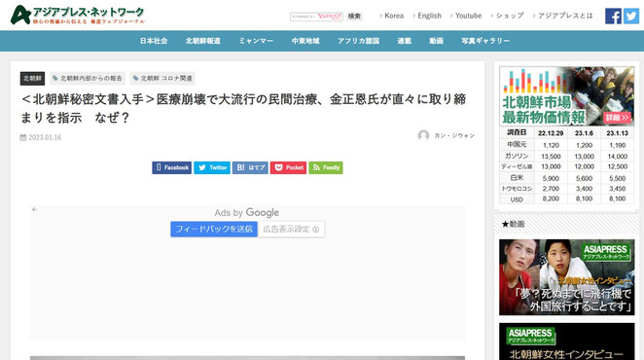Bookmark article with Hatebu button
The width and height of the screenshot is (644, 360).
coord(250,167)
